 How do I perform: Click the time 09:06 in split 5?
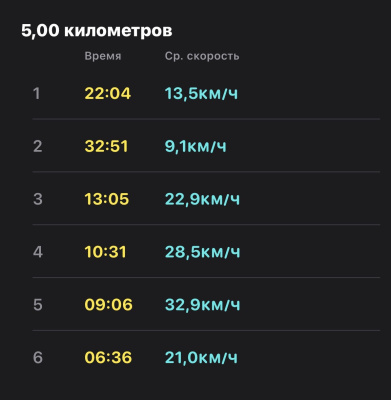point(108,305)
